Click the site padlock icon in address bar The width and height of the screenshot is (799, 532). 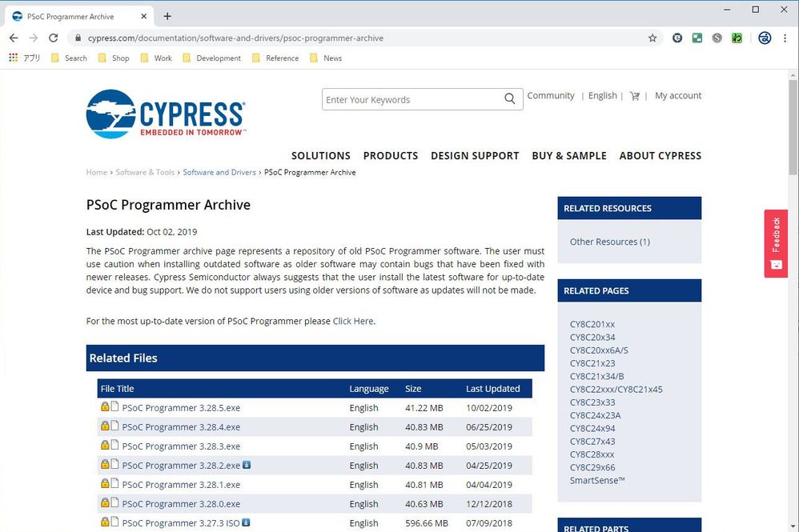point(78,38)
